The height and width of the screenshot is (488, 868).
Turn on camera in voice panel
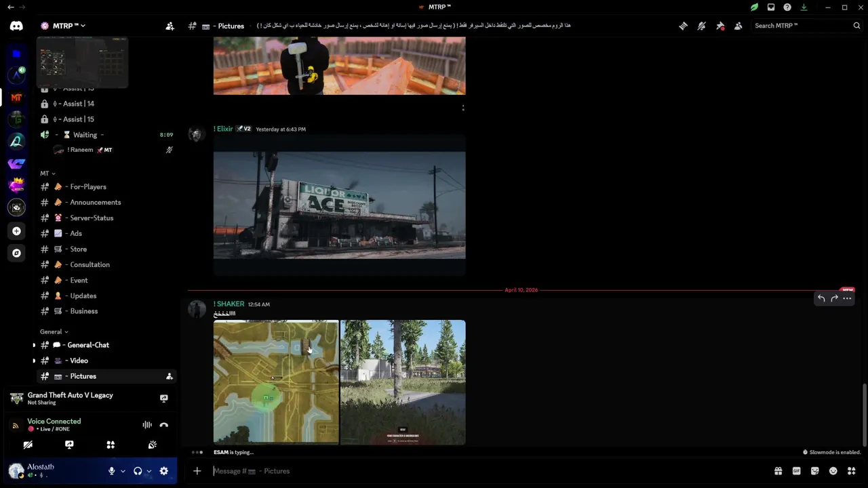(28, 445)
